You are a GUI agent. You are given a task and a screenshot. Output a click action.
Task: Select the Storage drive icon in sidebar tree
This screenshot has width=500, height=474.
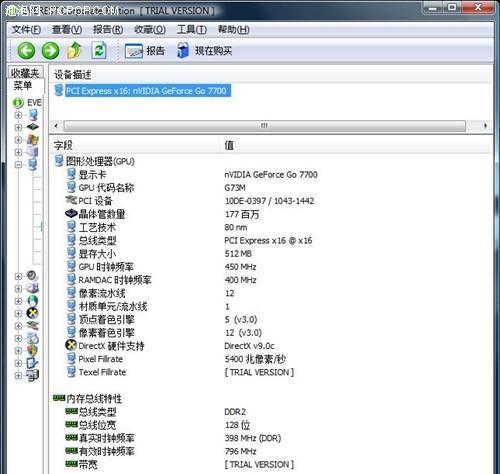point(33,288)
